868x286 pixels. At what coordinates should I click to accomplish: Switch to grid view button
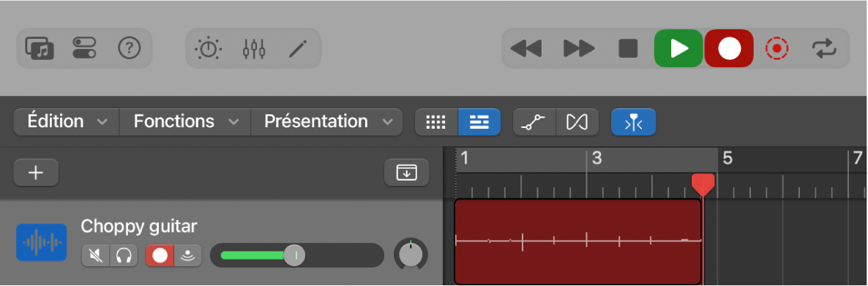[x=436, y=122]
